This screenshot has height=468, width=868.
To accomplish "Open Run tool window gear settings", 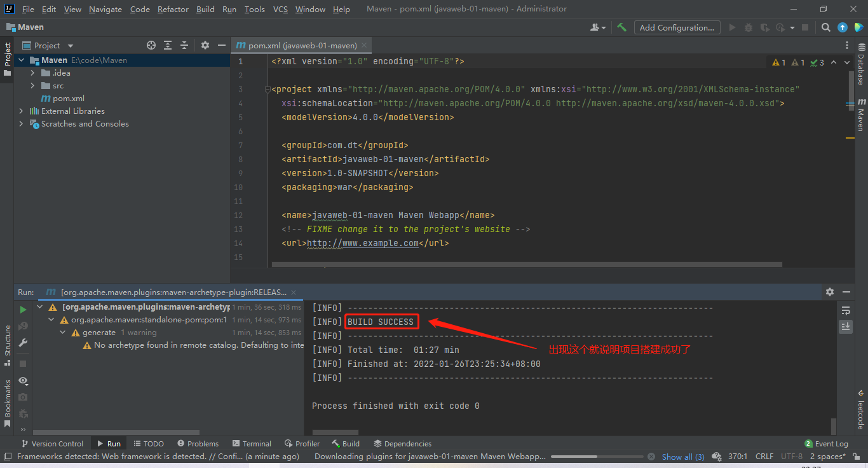I will 830,292.
